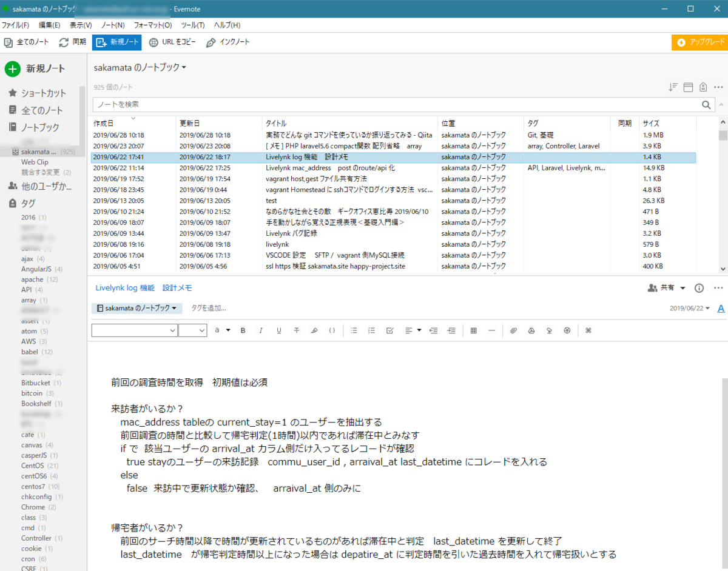Toggle underline formatting
The width and height of the screenshot is (728, 571).
[x=279, y=330]
